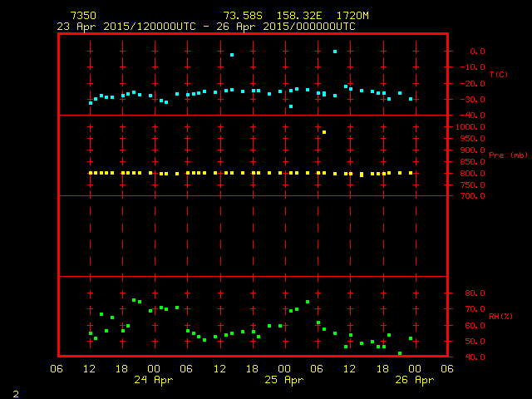Click the T(C) temperature axis label

click(x=498, y=75)
